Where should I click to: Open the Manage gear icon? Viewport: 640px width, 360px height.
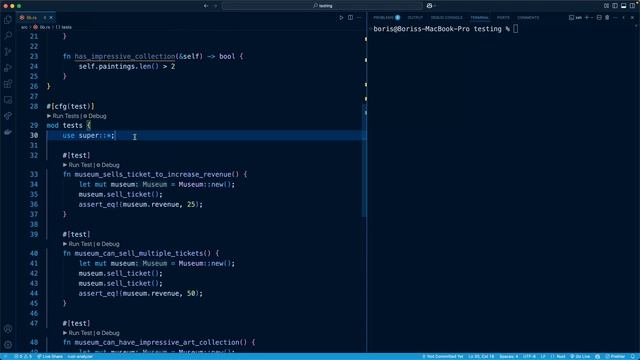8,344
